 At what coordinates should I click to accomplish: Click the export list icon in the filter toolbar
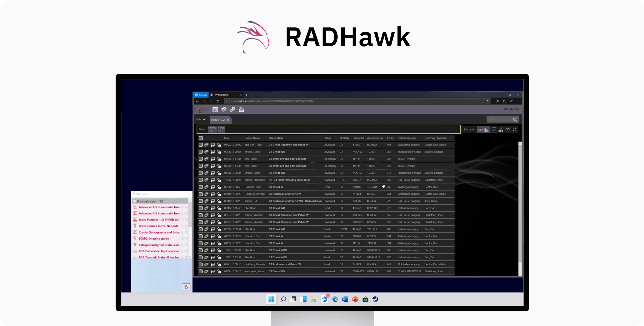point(507,129)
